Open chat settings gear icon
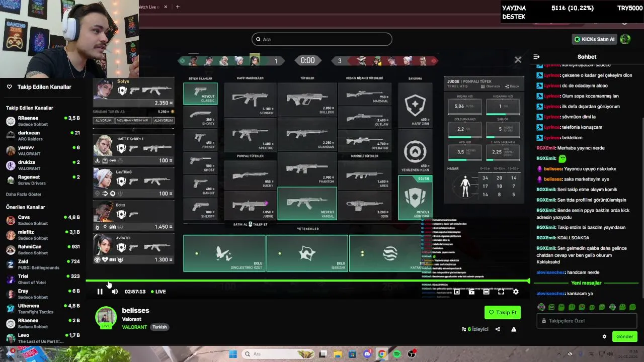 pos(604,336)
